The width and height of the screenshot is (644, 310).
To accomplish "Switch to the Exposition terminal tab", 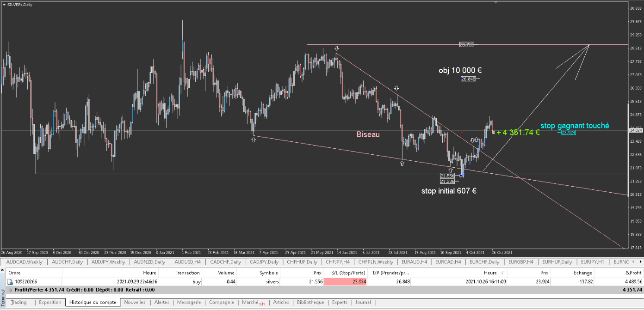I will click(x=50, y=302).
